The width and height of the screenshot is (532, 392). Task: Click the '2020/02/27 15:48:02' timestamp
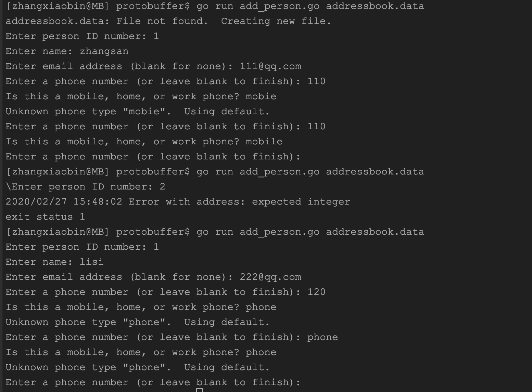pyautogui.click(x=64, y=201)
